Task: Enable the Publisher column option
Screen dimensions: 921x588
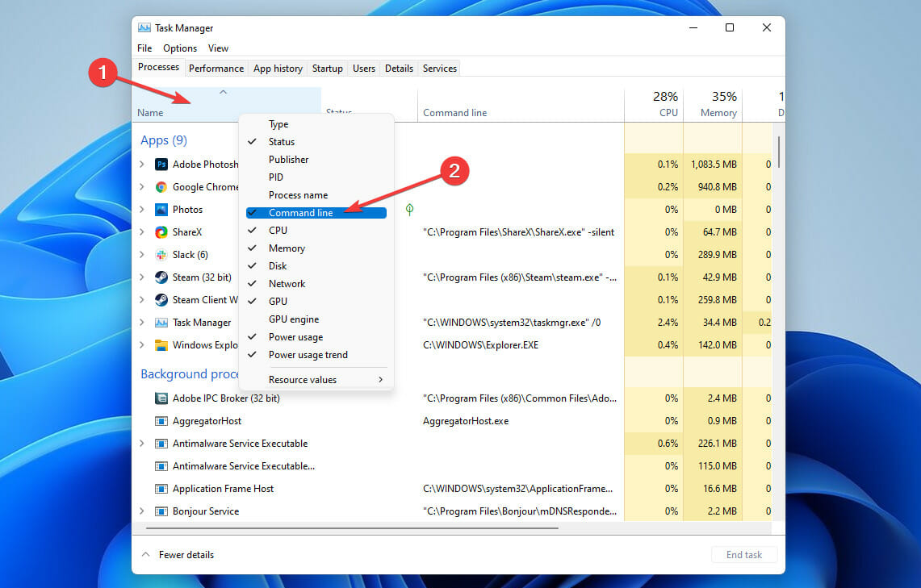Action: [x=316, y=160]
